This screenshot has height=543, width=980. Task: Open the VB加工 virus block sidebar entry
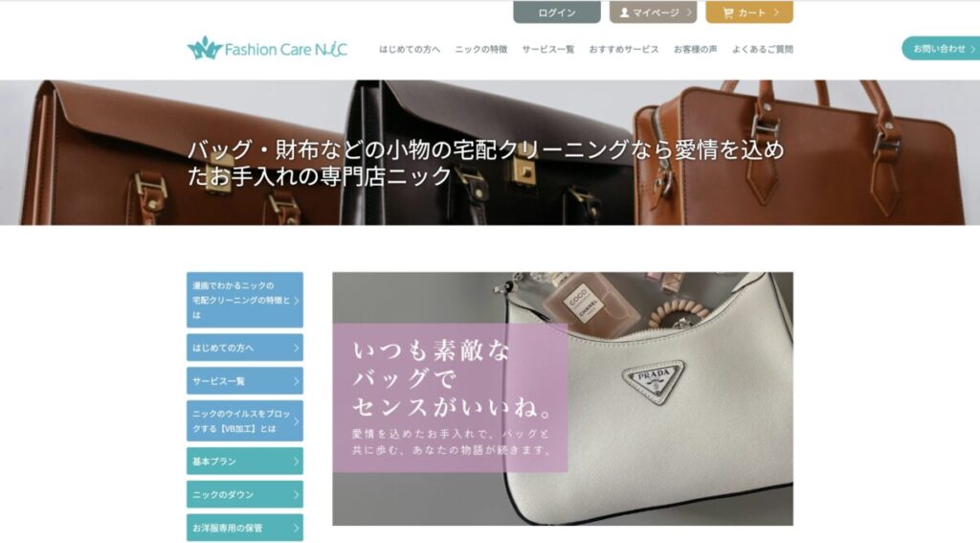click(x=245, y=421)
